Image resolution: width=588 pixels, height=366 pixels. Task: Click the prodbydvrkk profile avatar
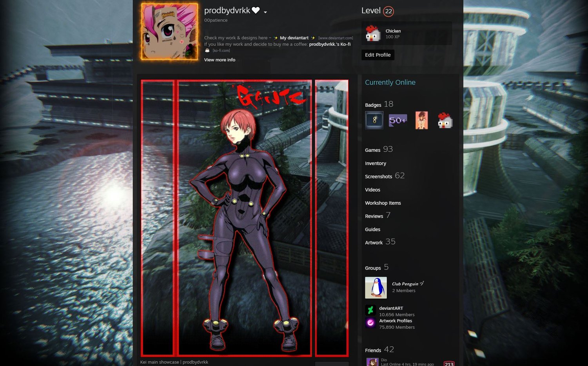click(x=169, y=32)
